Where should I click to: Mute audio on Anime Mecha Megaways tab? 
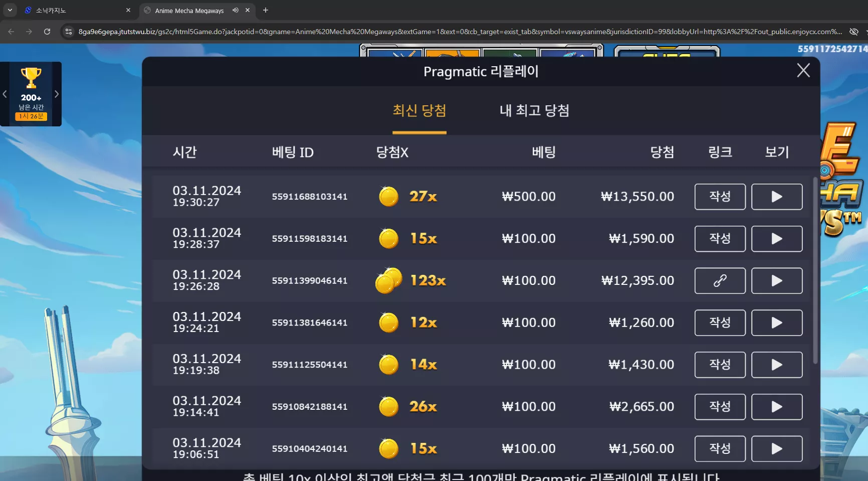(x=236, y=10)
